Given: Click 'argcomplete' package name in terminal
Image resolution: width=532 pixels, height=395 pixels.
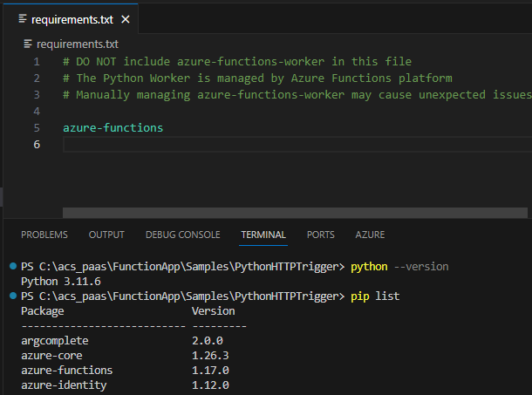Looking at the screenshot, I should tap(55, 341).
